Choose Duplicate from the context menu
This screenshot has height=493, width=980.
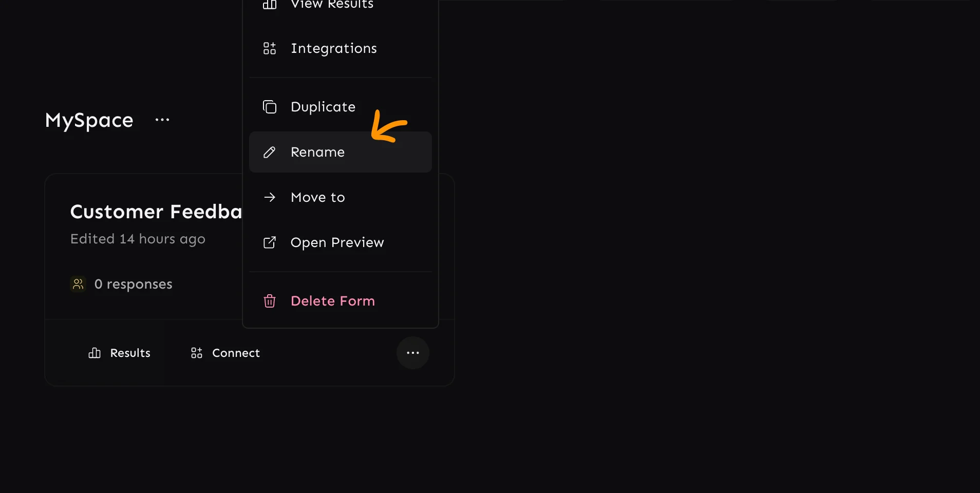click(x=323, y=107)
